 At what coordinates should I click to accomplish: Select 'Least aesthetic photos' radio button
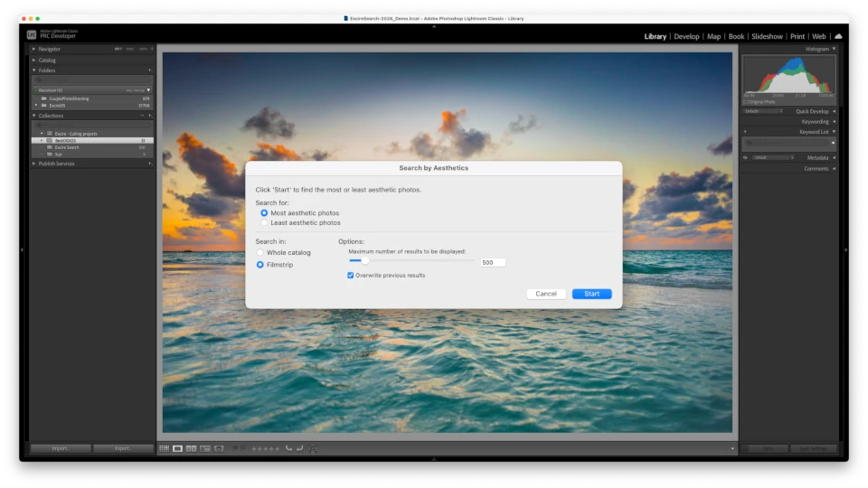tap(264, 222)
